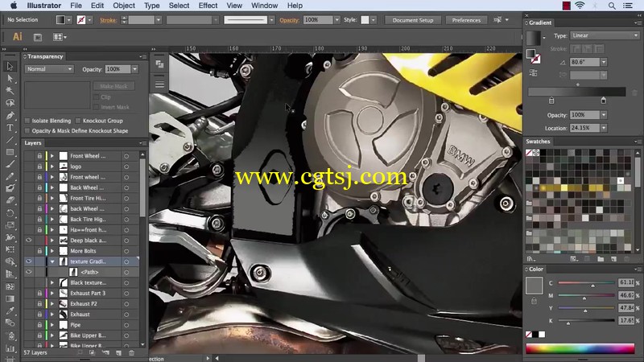Enable the Knockout Group checkbox

coord(78,121)
